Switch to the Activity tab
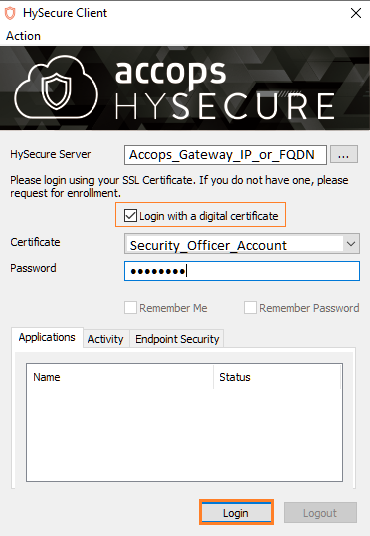This screenshot has width=370, height=536. coord(106,339)
